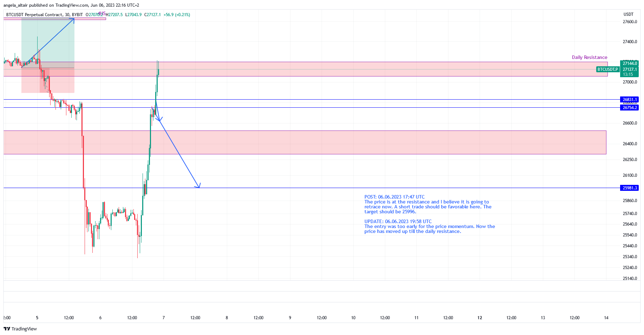Click the 26100.0 price axis label
Image resolution: width=644 pixels, height=335 pixels.
coord(630,175)
